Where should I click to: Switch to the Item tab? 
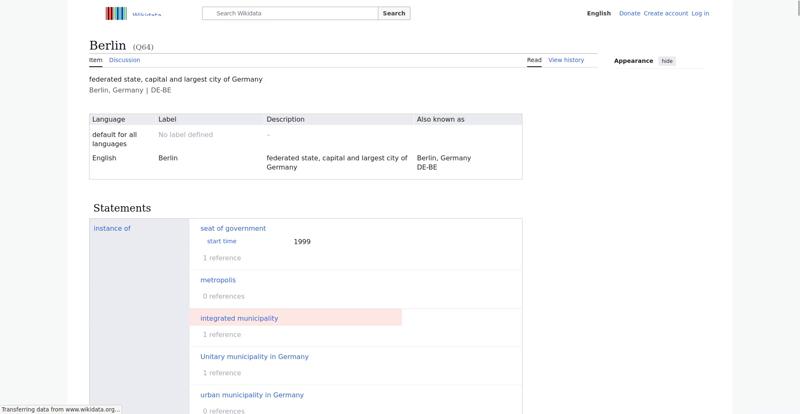[x=95, y=60]
